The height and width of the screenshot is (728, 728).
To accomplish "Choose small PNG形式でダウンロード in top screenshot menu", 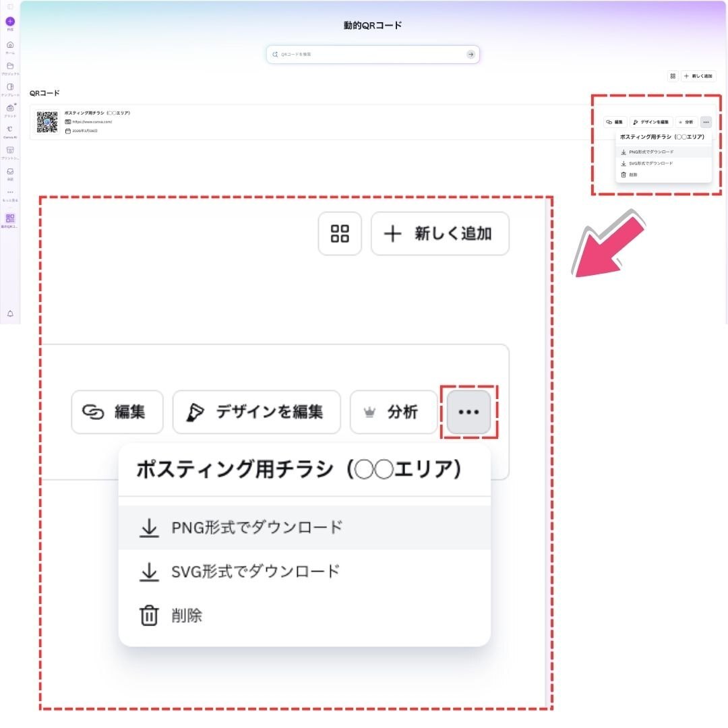I will [663, 152].
